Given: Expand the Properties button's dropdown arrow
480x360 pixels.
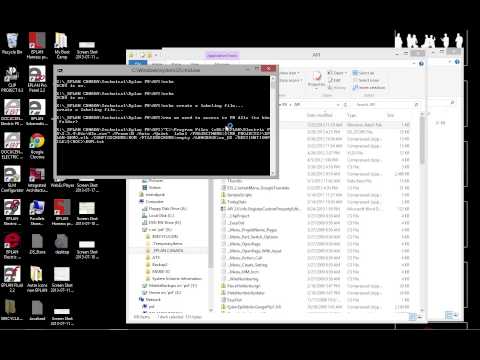Looking at the screenshot, I should point(316,89).
